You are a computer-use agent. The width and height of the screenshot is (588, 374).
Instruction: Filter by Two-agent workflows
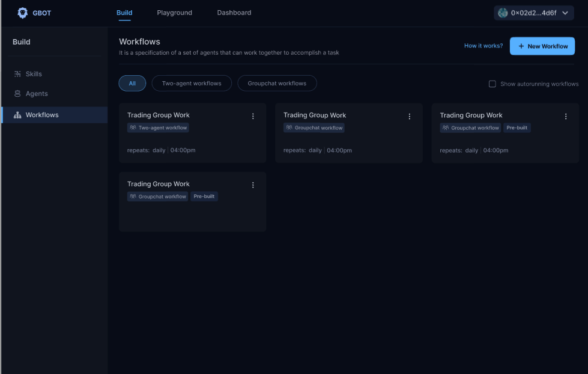(192, 84)
